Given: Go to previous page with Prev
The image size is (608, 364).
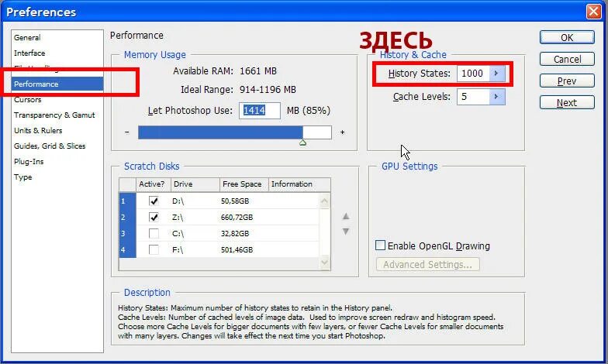Looking at the screenshot, I should coord(567,81).
